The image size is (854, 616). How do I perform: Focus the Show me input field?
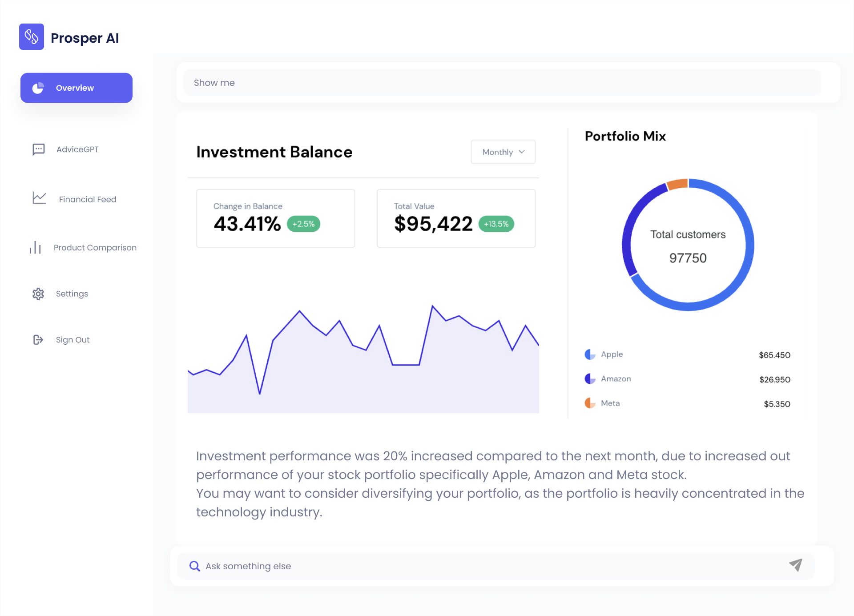502,83
